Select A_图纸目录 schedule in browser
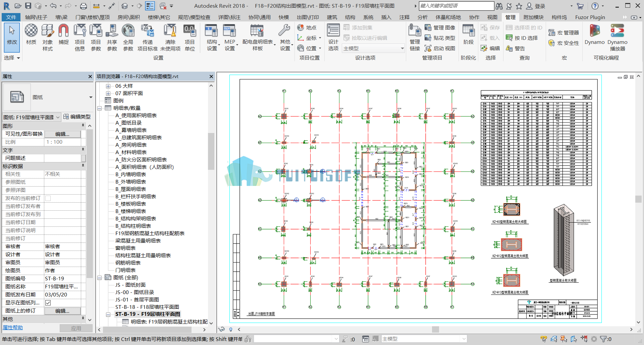The width and height of the screenshot is (644, 345). (x=128, y=123)
